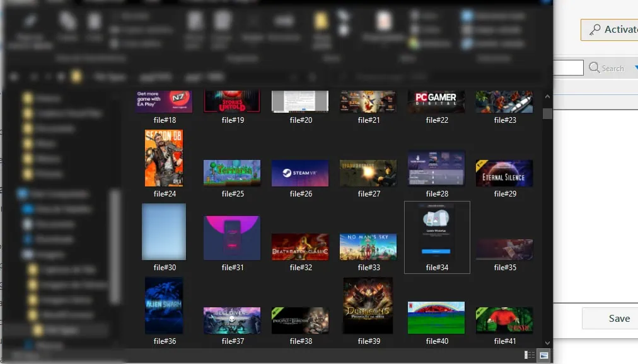Click the file list scrollbar thumb
The width and height of the screenshot is (638, 364).
pyautogui.click(x=547, y=113)
